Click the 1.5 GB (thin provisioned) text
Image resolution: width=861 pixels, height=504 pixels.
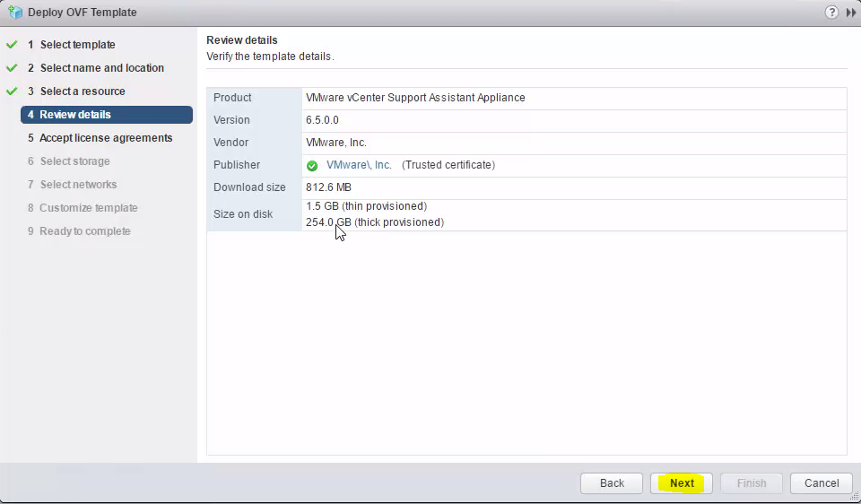click(366, 206)
